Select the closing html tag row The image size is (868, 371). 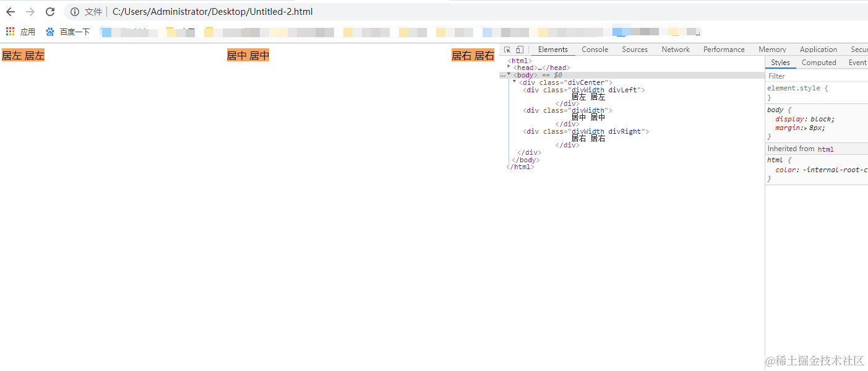pyautogui.click(x=520, y=167)
